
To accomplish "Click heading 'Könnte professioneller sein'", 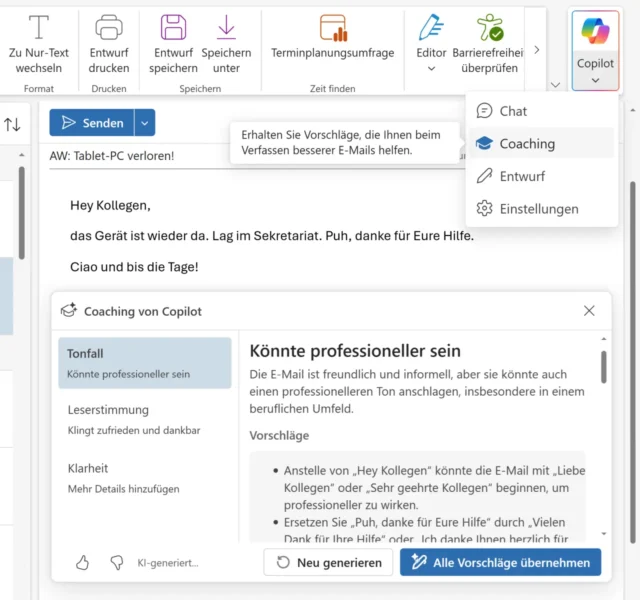I will coord(355,351).
